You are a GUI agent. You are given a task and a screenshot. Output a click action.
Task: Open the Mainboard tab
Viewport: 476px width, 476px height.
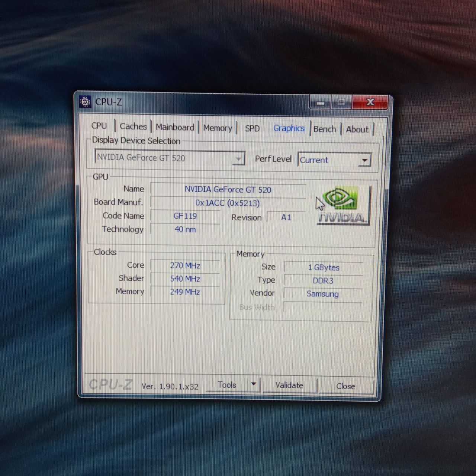(x=175, y=127)
